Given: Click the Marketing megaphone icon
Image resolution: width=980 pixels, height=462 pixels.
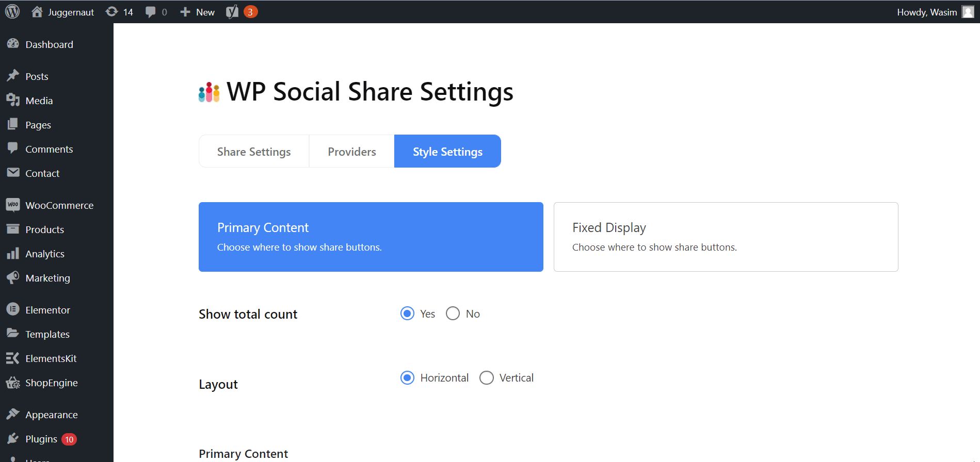Looking at the screenshot, I should [x=13, y=278].
